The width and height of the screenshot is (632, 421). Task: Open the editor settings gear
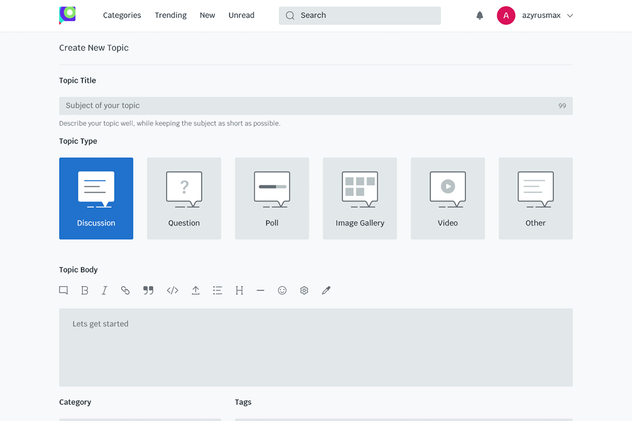point(304,290)
